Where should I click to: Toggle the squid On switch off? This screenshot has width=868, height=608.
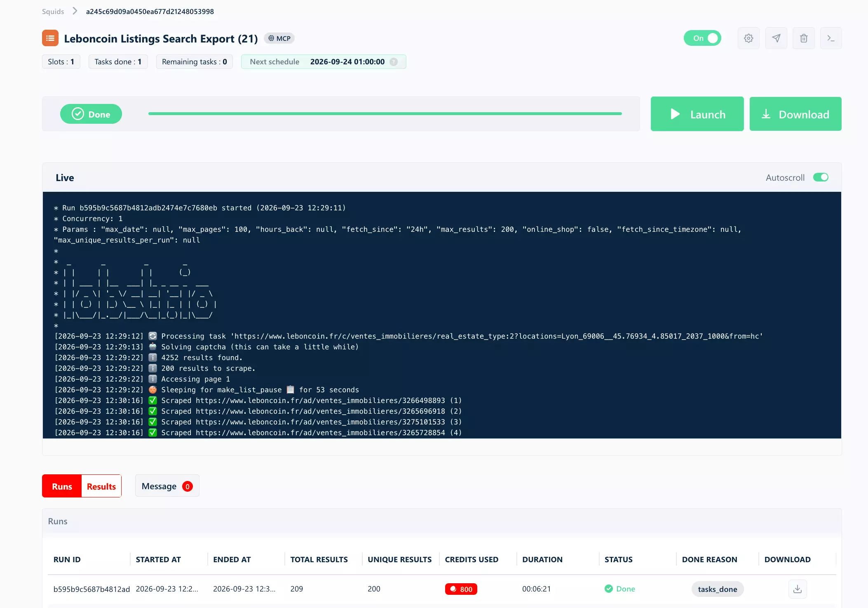[x=702, y=38]
